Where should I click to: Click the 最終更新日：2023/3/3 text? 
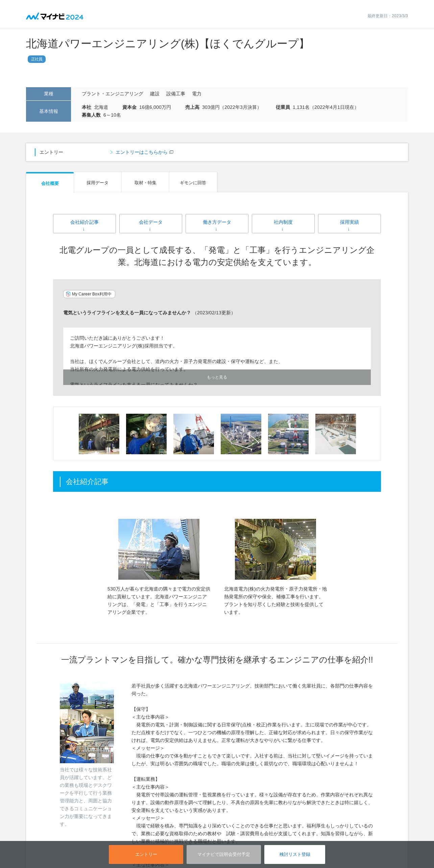click(388, 16)
